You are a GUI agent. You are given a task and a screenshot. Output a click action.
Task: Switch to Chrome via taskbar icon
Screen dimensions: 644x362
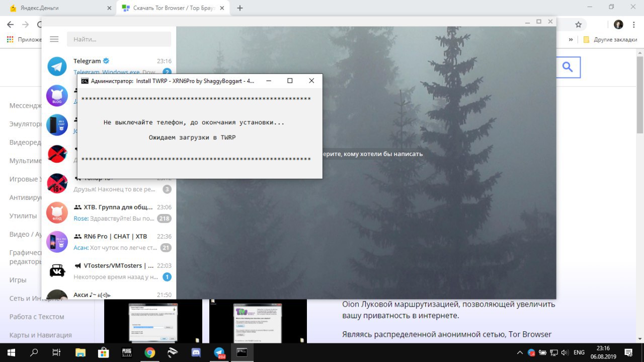(149, 352)
